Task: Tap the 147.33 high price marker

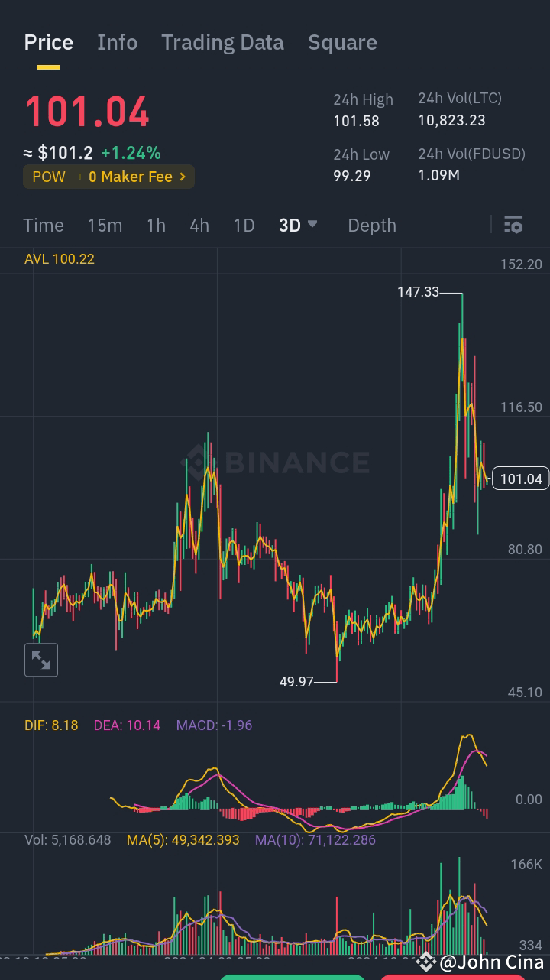Action: coord(418,292)
